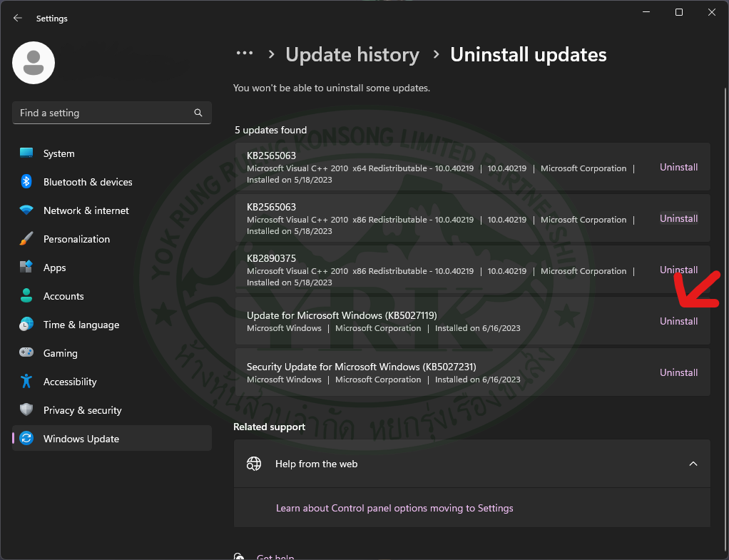729x560 pixels.
Task: Go back to Update history breadcrumb
Action: coord(352,54)
